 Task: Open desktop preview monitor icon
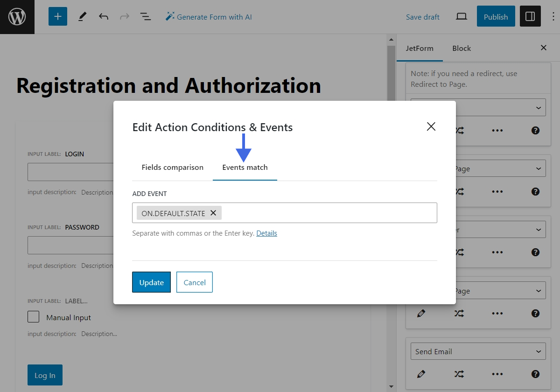click(x=461, y=16)
